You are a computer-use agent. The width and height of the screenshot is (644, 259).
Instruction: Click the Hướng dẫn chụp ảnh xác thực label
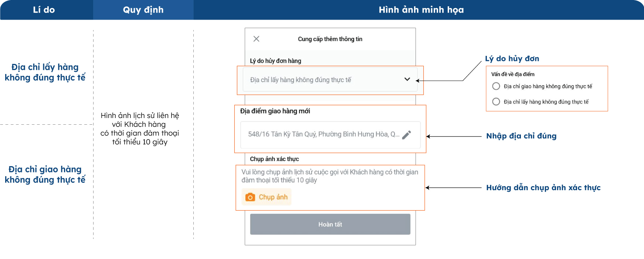click(x=543, y=188)
